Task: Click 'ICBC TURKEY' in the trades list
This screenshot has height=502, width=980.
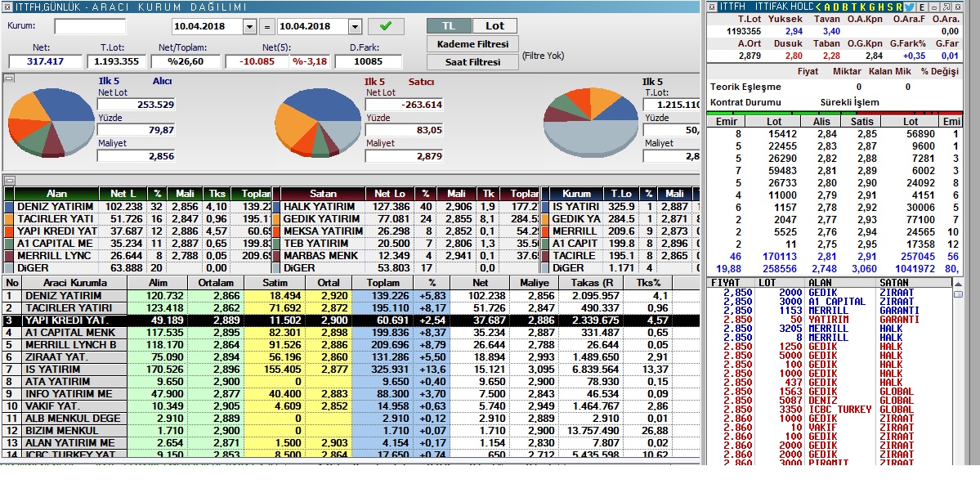Action: click(x=839, y=410)
